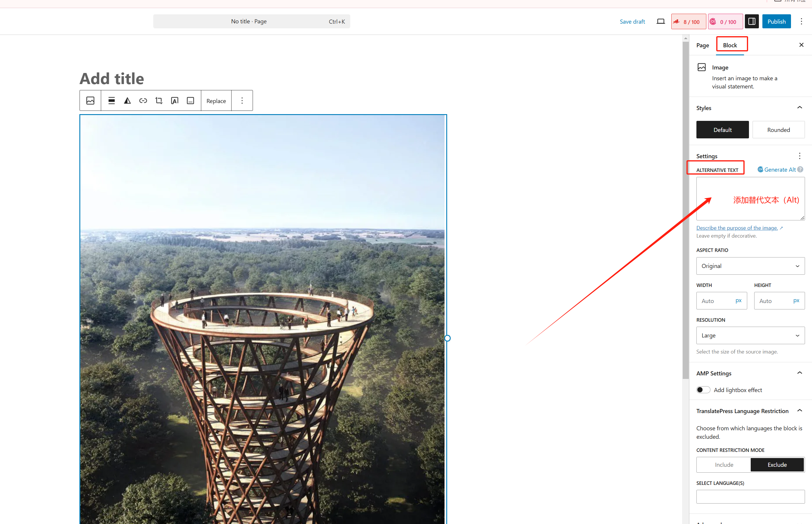Enable the Add lightbox effect toggle
The image size is (812, 524).
(x=703, y=390)
